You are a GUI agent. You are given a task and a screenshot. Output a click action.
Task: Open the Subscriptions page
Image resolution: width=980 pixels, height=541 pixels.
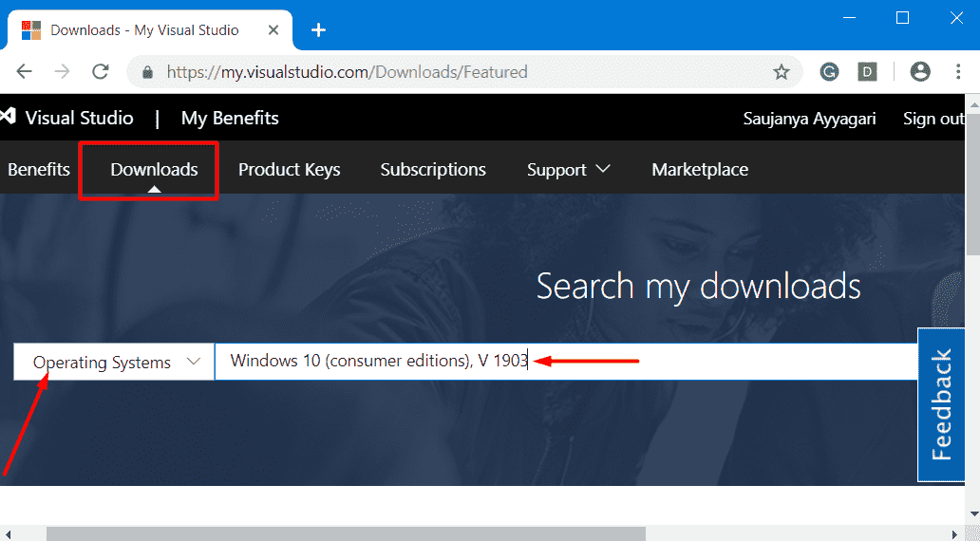point(433,169)
